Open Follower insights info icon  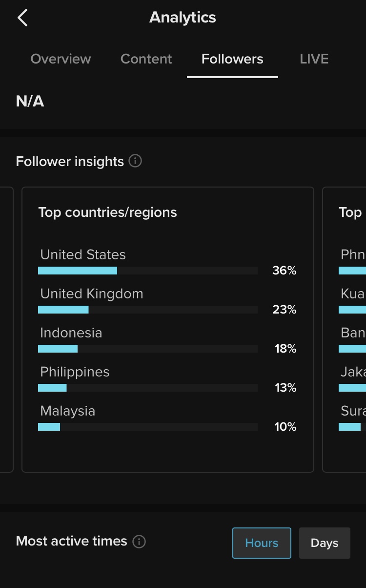point(135,161)
